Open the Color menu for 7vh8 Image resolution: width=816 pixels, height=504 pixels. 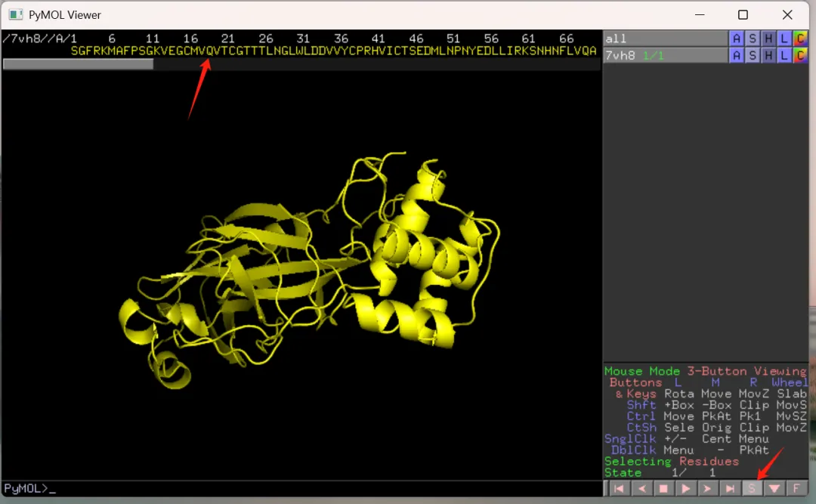pos(800,54)
